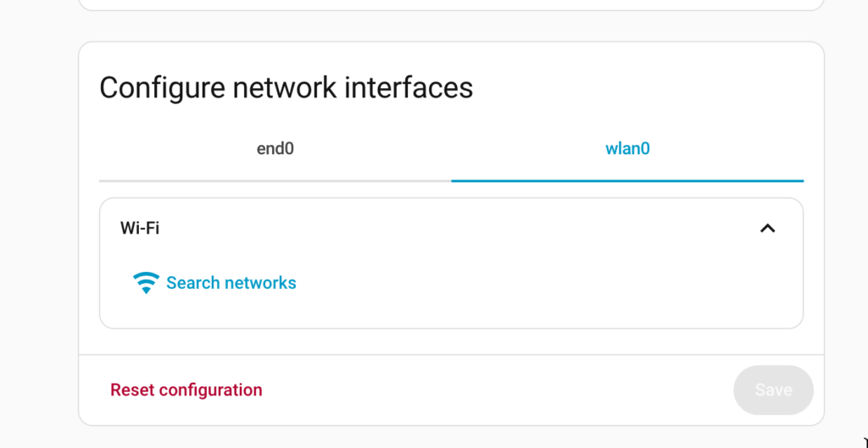The image size is (868, 448).
Task: Click the greyed-out Save button
Action: (x=773, y=390)
